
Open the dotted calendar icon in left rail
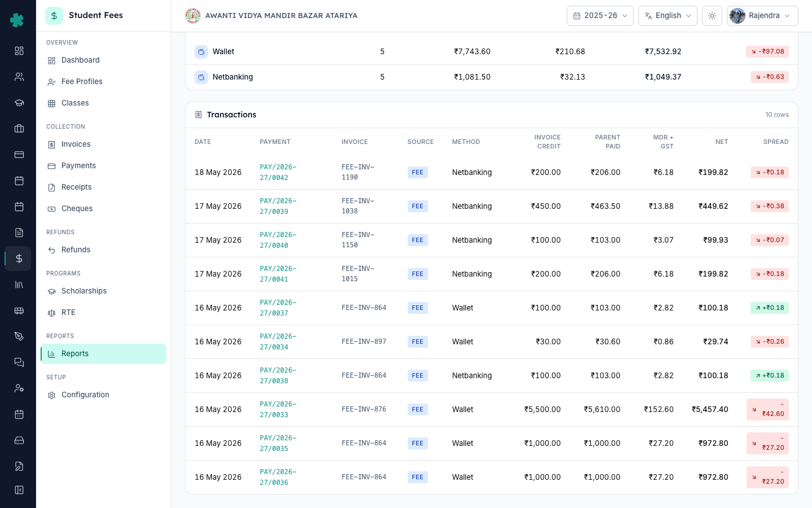coord(19,414)
